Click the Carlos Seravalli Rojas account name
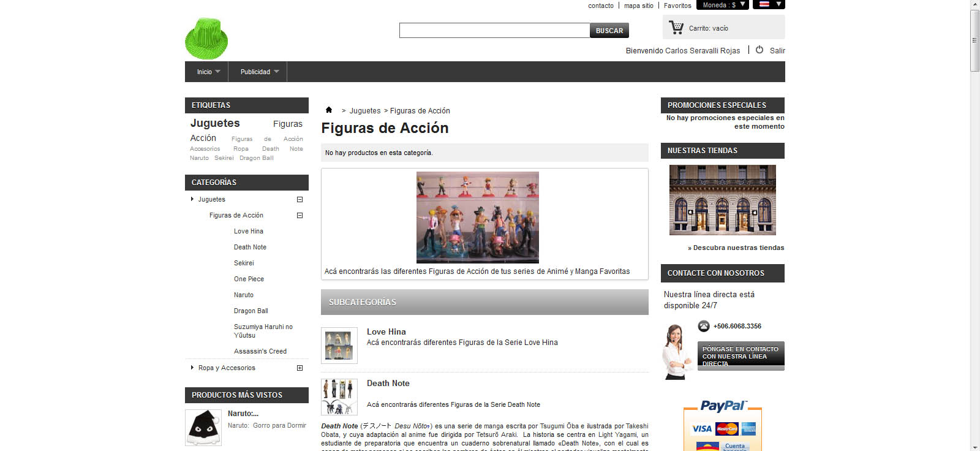Viewport: 980px width, 451px height. [703, 50]
